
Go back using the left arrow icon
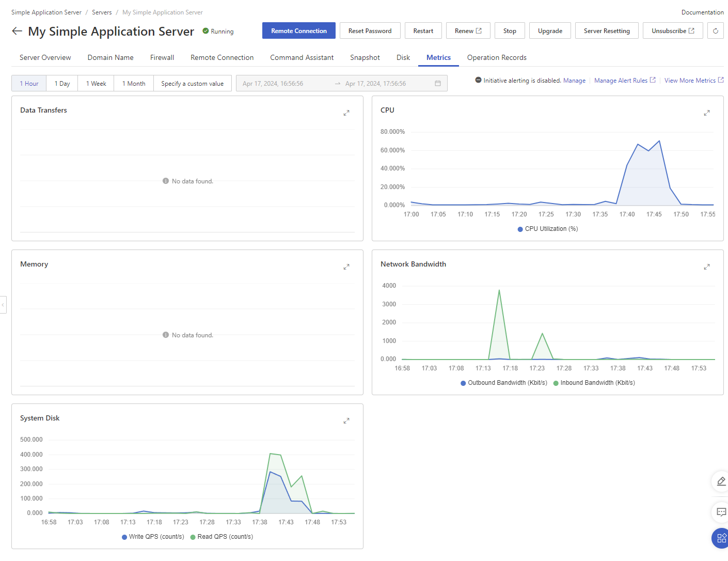[x=17, y=31]
